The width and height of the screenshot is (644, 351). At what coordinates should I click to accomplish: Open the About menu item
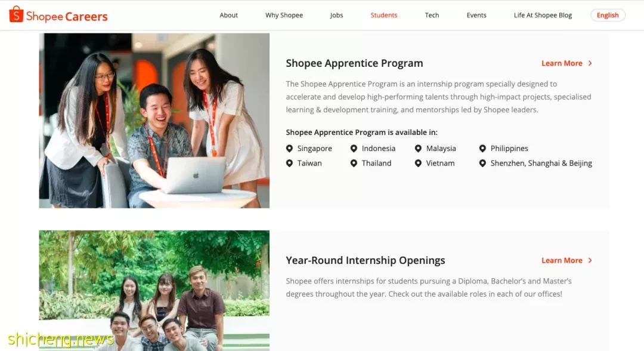(x=229, y=15)
